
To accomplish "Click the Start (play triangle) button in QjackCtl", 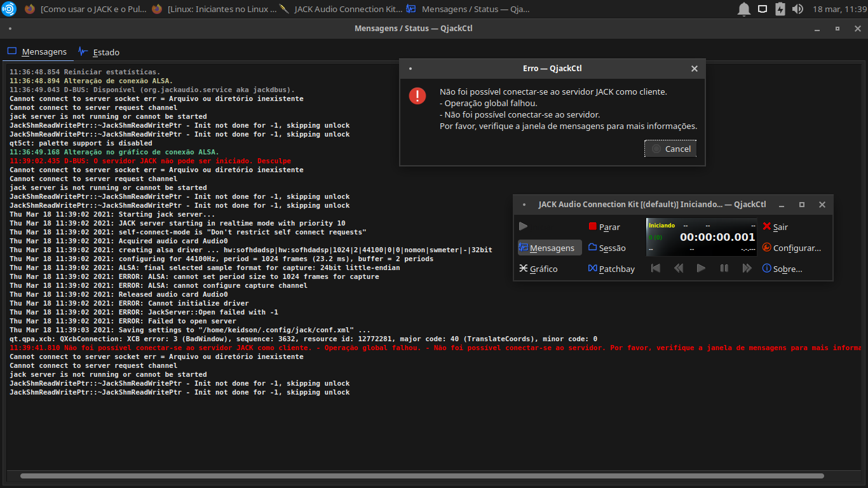I will 524,226.
